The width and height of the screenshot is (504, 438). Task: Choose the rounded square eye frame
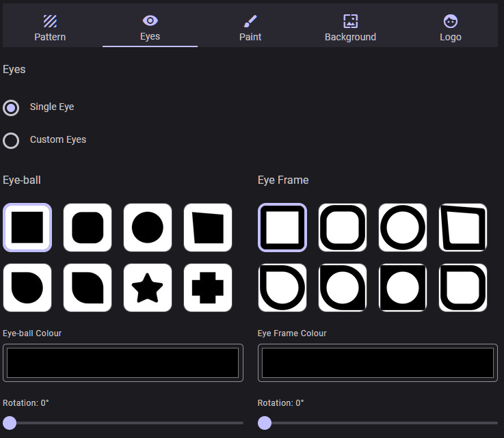(343, 228)
